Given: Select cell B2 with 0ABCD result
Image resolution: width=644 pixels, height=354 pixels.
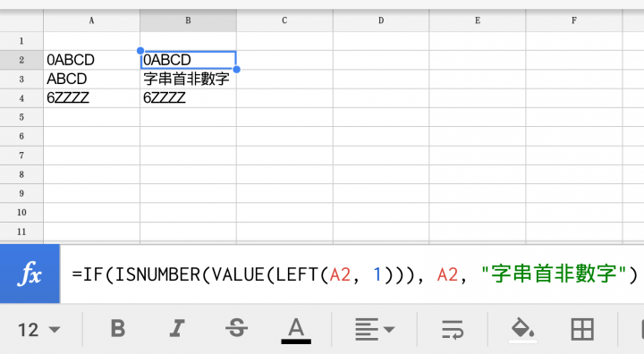Looking at the screenshot, I should 188,60.
